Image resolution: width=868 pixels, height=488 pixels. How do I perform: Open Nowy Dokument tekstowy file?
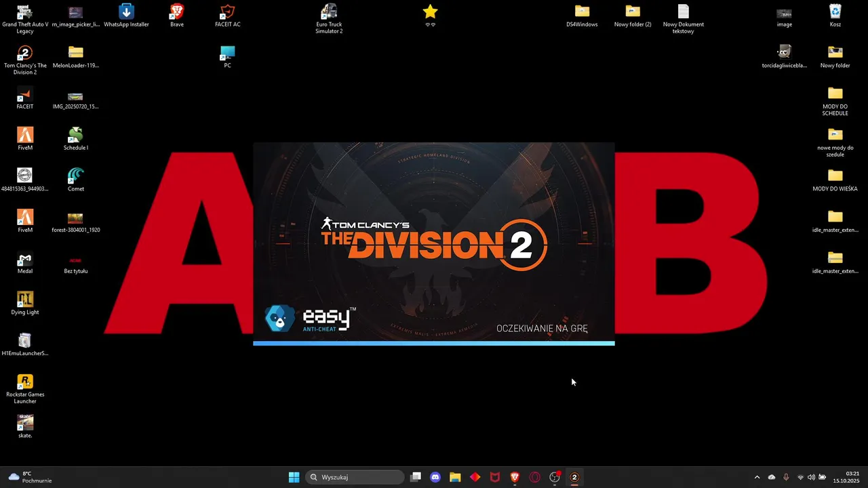point(683,18)
